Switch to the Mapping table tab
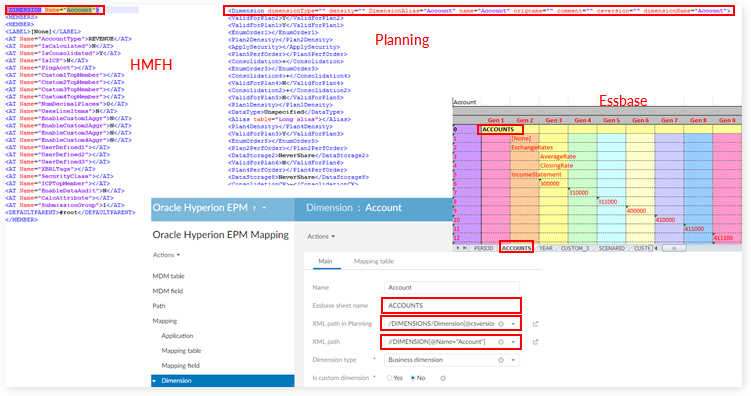Viewport: 751px width, 396px height. 374,261
